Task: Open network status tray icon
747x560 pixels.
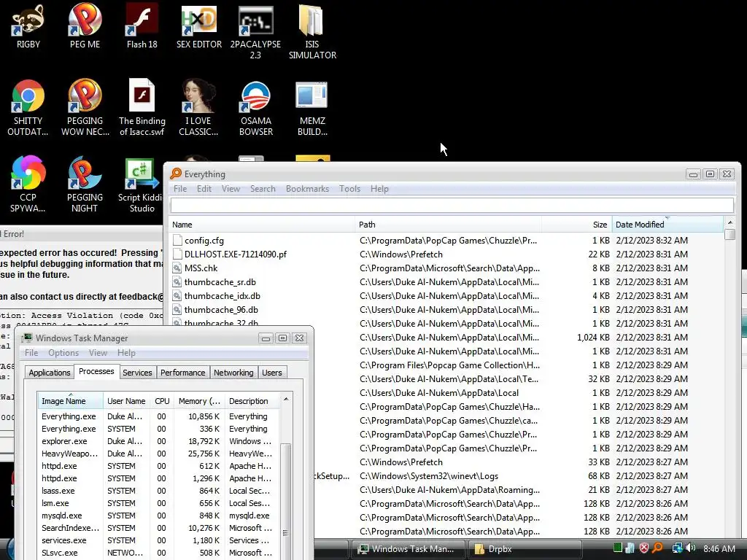Action: click(x=677, y=548)
